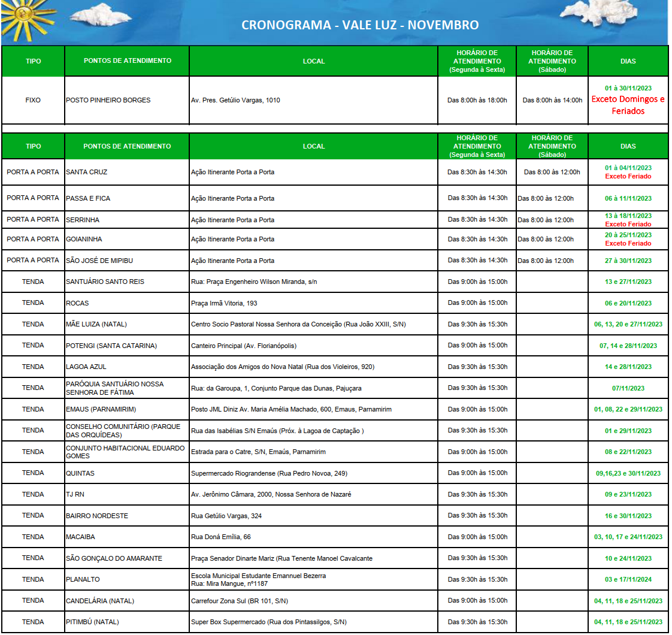This screenshot has height=635, width=672.
Task: Select the 'TJ RN' service point
Action: coord(75,494)
